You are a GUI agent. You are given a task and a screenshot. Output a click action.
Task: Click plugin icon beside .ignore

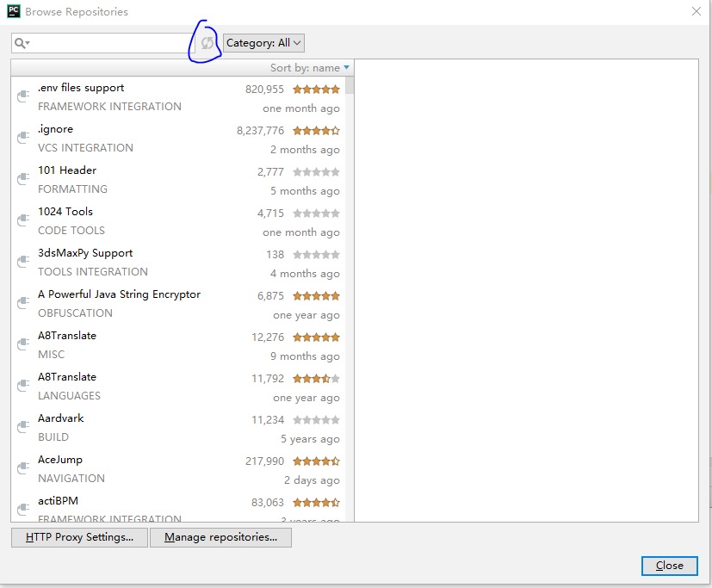click(23, 138)
